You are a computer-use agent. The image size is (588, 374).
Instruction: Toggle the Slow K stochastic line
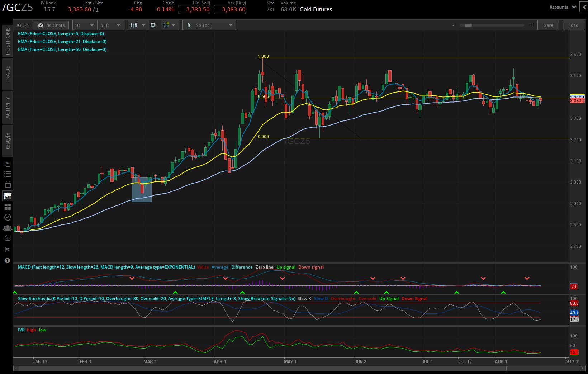[304, 298]
